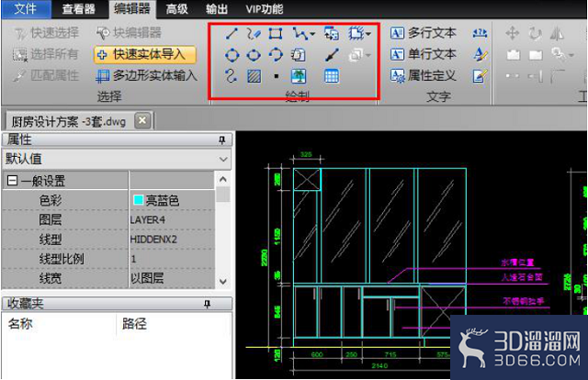Click the dimension measurement icon
Viewport: 588px width, 380px height.
coord(480,33)
